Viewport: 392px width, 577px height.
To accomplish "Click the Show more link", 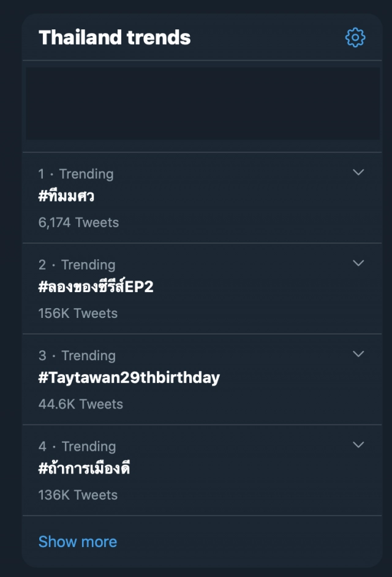I will (x=77, y=541).
